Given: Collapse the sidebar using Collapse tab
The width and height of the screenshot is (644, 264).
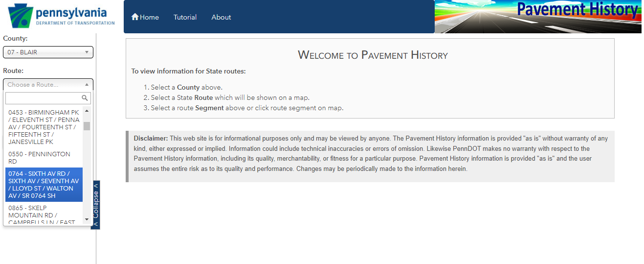Looking at the screenshot, I should pos(96,204).
